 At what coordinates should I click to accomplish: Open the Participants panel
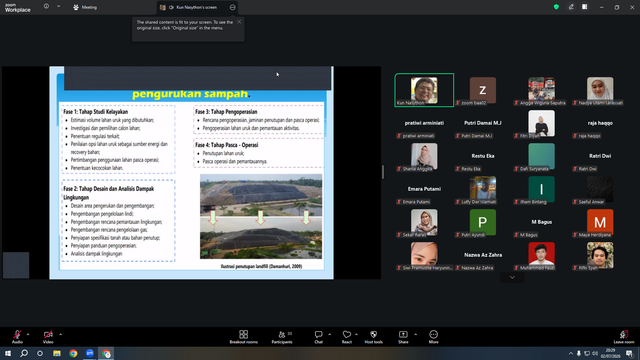pyautogui.click(x=282, y=337)
